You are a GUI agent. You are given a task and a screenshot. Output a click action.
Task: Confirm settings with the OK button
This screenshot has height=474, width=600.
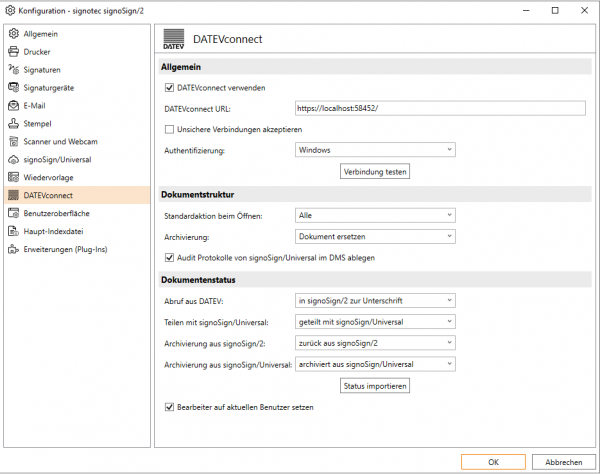[493, 462]
